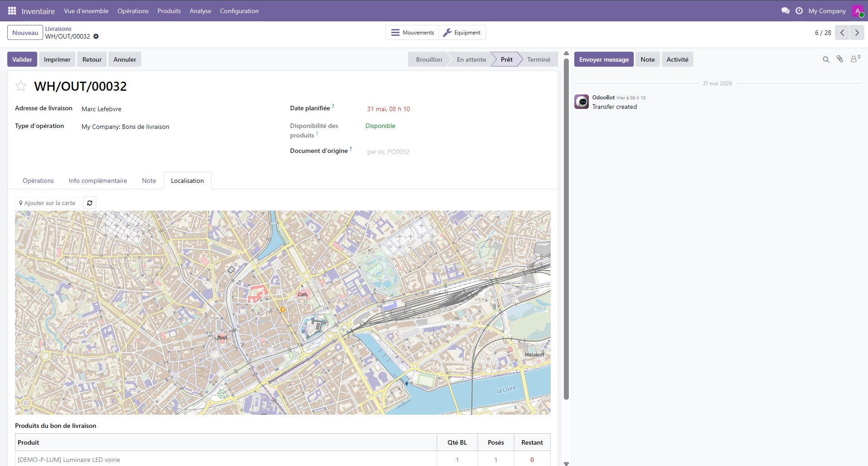The width and height of the screenshot is (868, 466).
Task: Click the Imprimer button
Action: click(57, 59)
